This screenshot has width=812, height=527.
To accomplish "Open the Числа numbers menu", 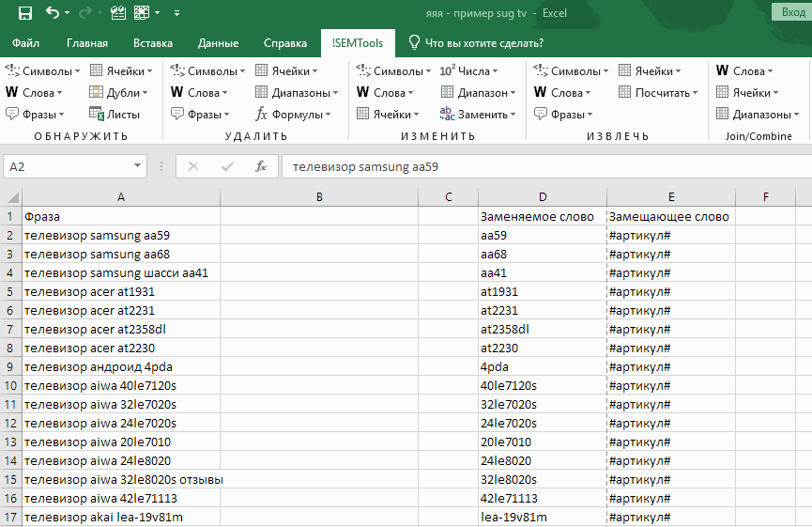I will 468,71.
